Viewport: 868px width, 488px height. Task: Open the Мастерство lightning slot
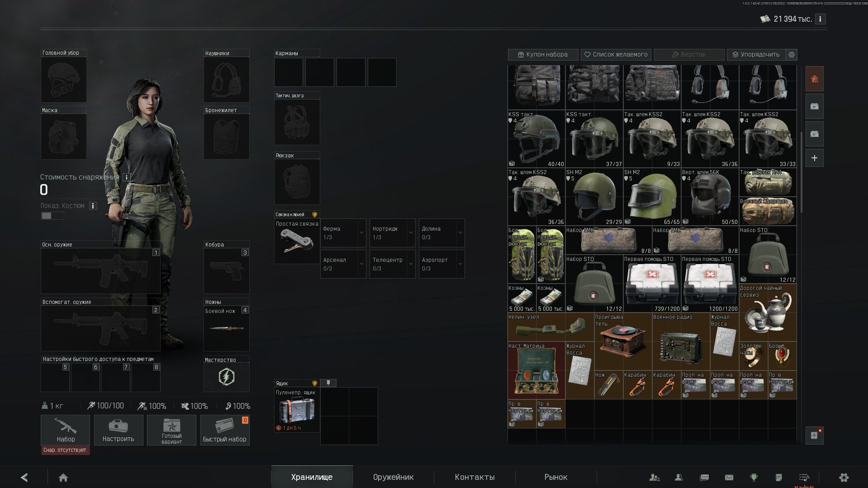(226, 377)
